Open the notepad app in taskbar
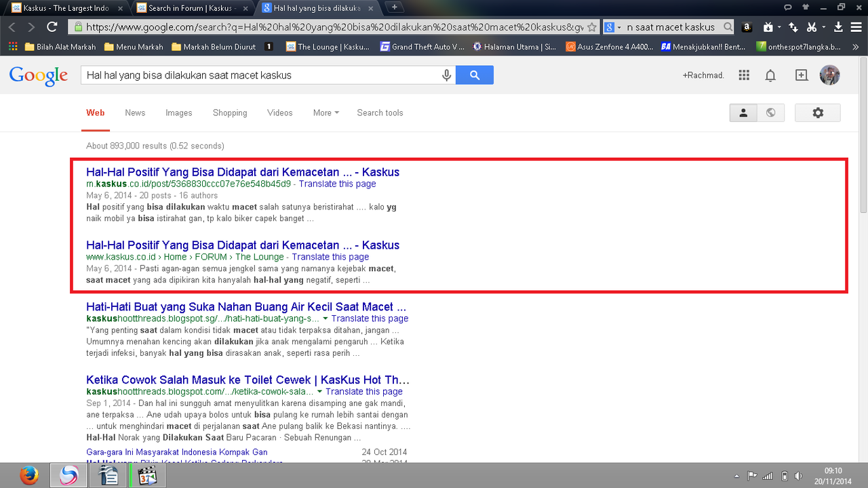 (108, 476)
